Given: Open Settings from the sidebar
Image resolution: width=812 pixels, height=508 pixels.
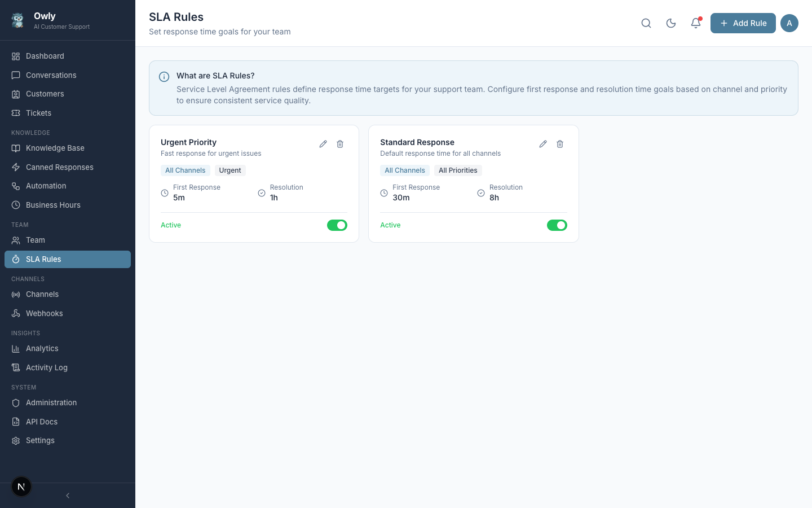Looking at the screenshot, I should coord(68,440).
